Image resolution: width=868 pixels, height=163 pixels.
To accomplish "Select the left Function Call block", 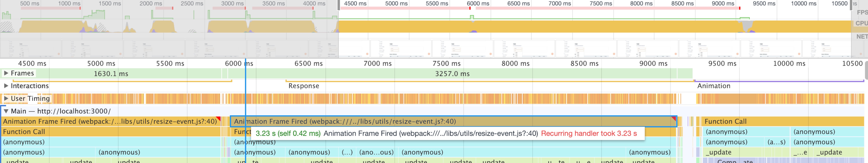I will (111, 132).
